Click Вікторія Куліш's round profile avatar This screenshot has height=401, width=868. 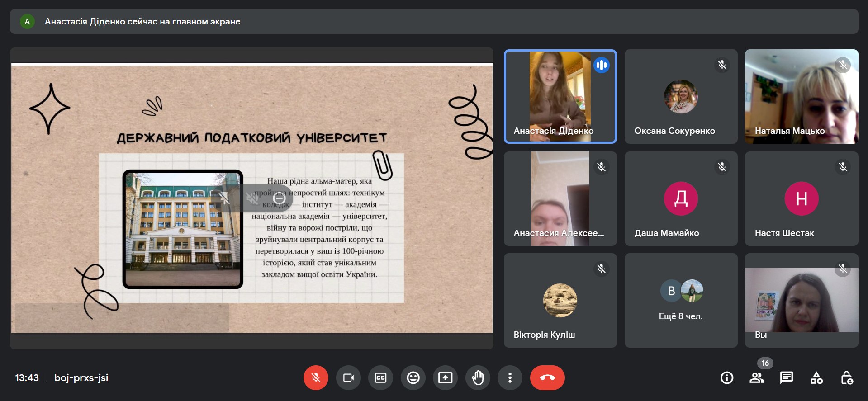[560, 300]
